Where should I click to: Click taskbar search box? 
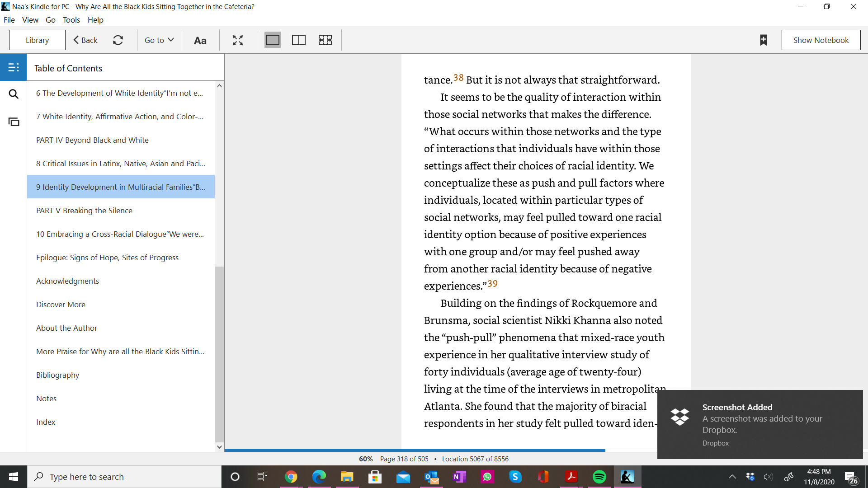(x=124, y=477)
